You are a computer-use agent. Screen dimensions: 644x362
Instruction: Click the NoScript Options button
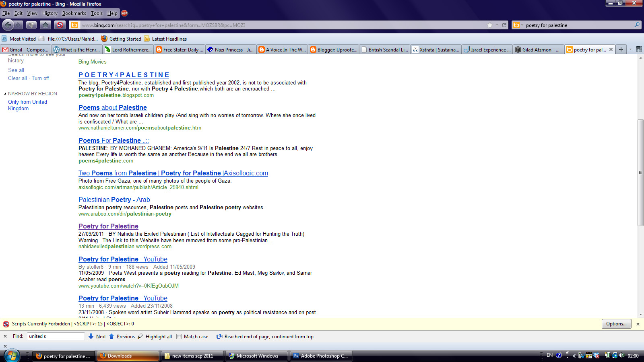click(x=616, y=324)
